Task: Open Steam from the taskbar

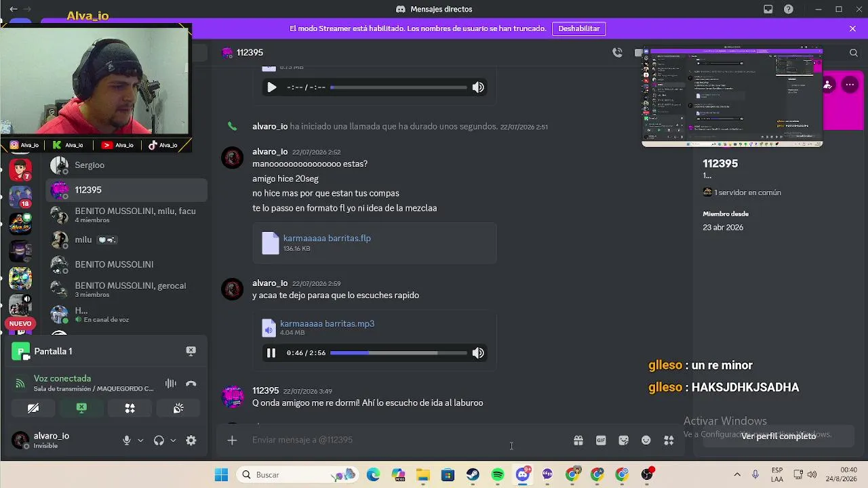Action: (473, 475)
